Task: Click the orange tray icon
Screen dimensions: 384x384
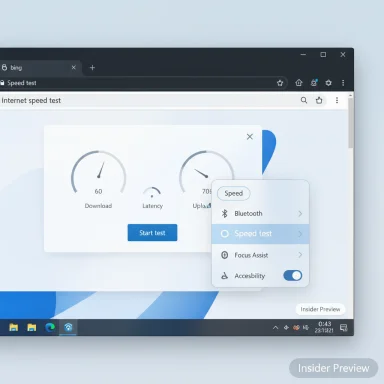Action: pyautogui.click(x=296, y=328)
